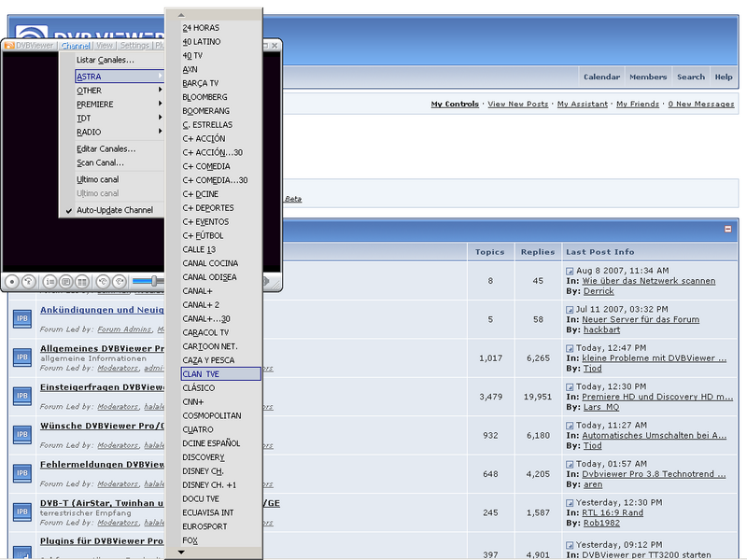Click the IPB icon beside Allgemeines DVBViewer forum
747x560 pixels.
click(x=22, y=357)
